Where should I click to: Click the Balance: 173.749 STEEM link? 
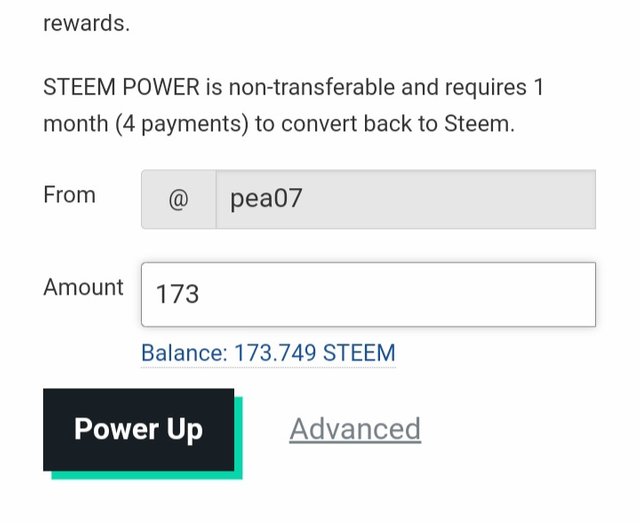coord(268,353)
